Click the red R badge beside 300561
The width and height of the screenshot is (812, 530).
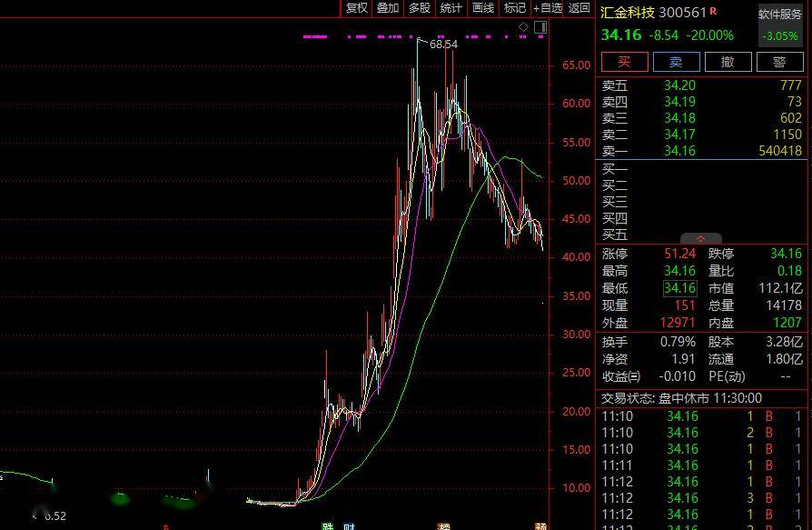[x=713, y=11]
